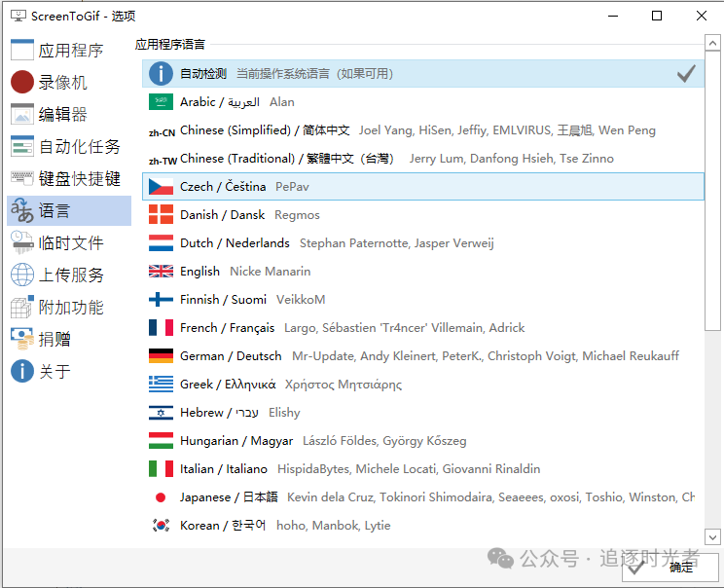Click the Italian flag icon
This screenshot has height=588, width=724.
161,469
